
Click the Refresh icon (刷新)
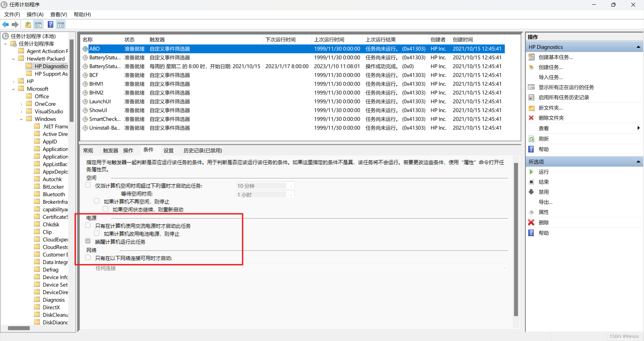531,139
